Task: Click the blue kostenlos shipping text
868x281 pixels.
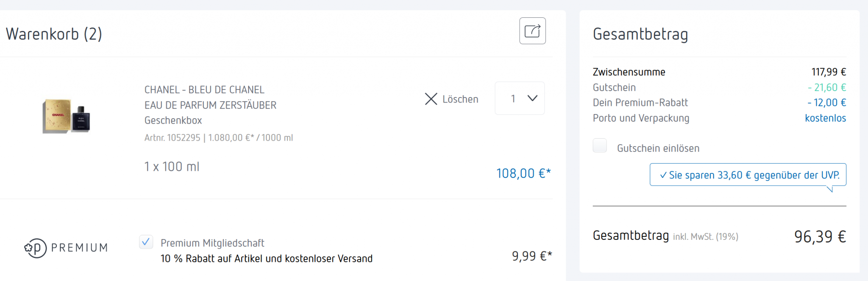Action: 825,118
